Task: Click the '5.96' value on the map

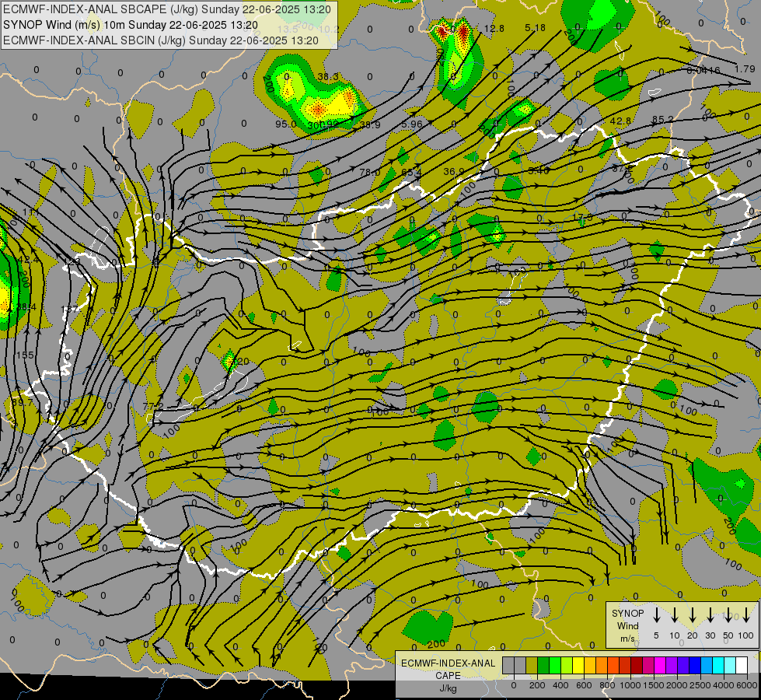Action: tap(412, 124)
